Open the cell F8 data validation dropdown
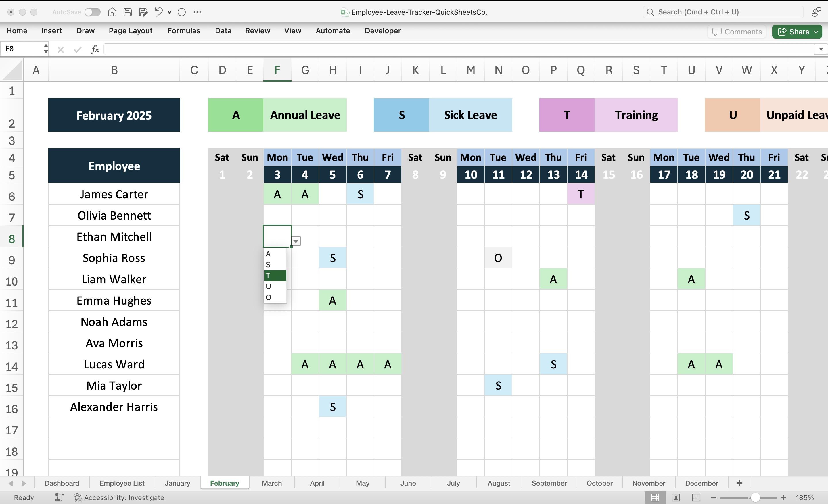This screenshot has height=504, width=828. (x=295, y=241)
